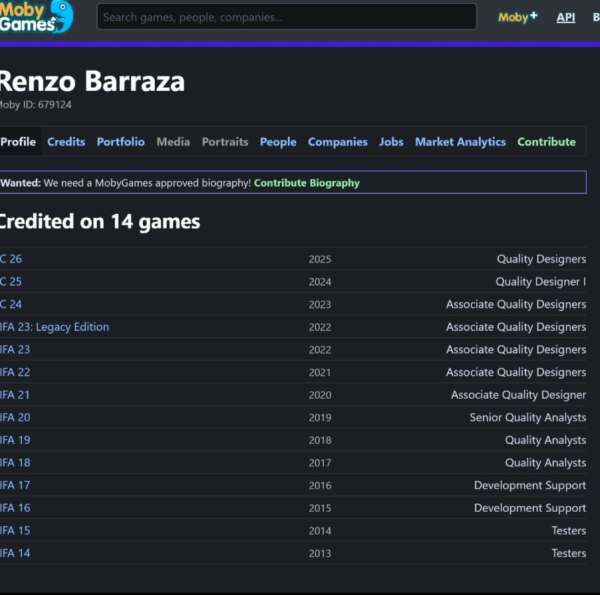The height and width of the screenshot is (595, 600).
Task: Open the game link ending in 21
Action: tap(15, 394)
